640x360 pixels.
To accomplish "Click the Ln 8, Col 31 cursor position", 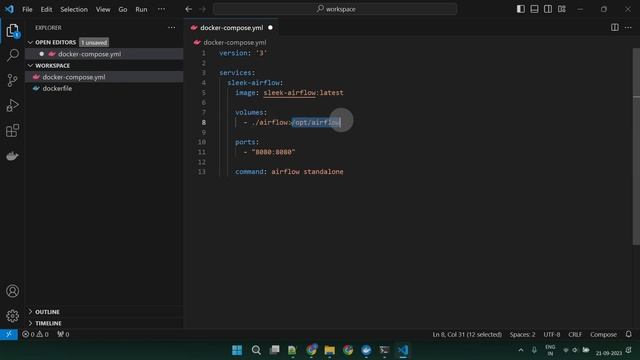I will pyautogui.click(x=467, y=334).
